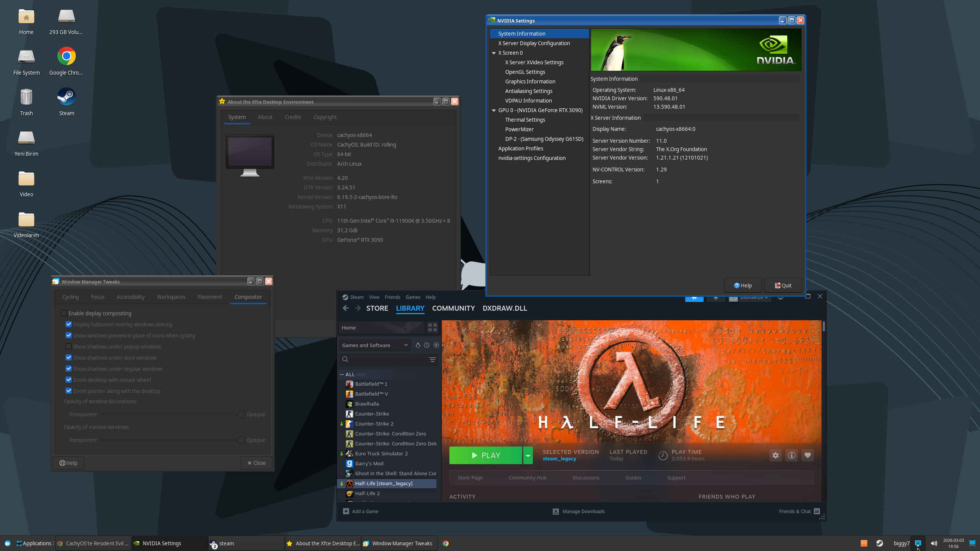Launch Chrome from the panel launcher icon
This screenshot has width=980, height=551.
pyautogui.click(x=446, y=543)
